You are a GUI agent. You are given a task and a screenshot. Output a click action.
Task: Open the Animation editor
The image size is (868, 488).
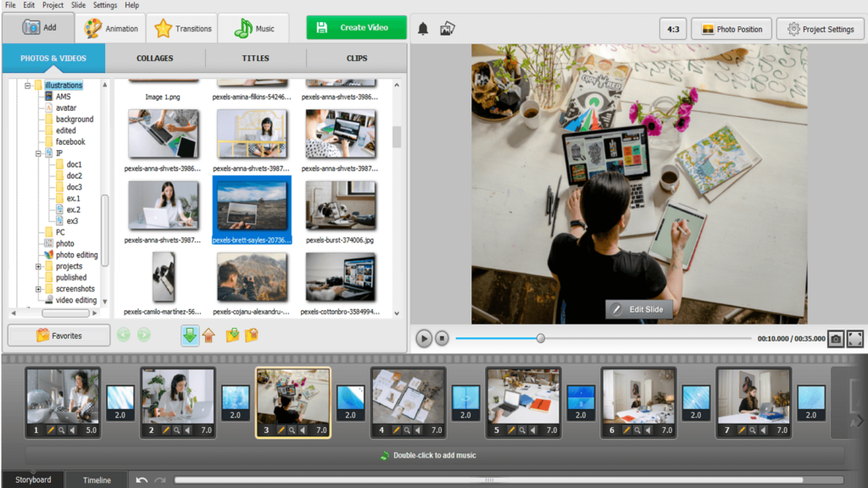point(110,27)
